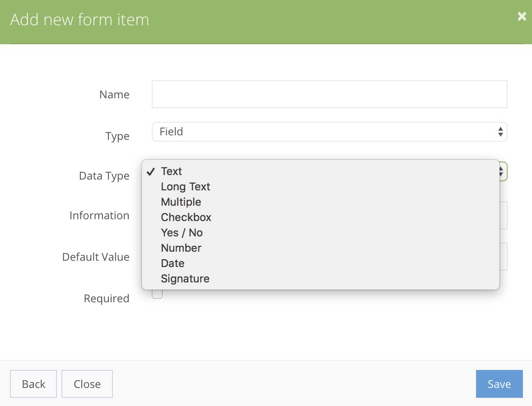
Task: Enable the Required checkbox
Action: (157, 293)
